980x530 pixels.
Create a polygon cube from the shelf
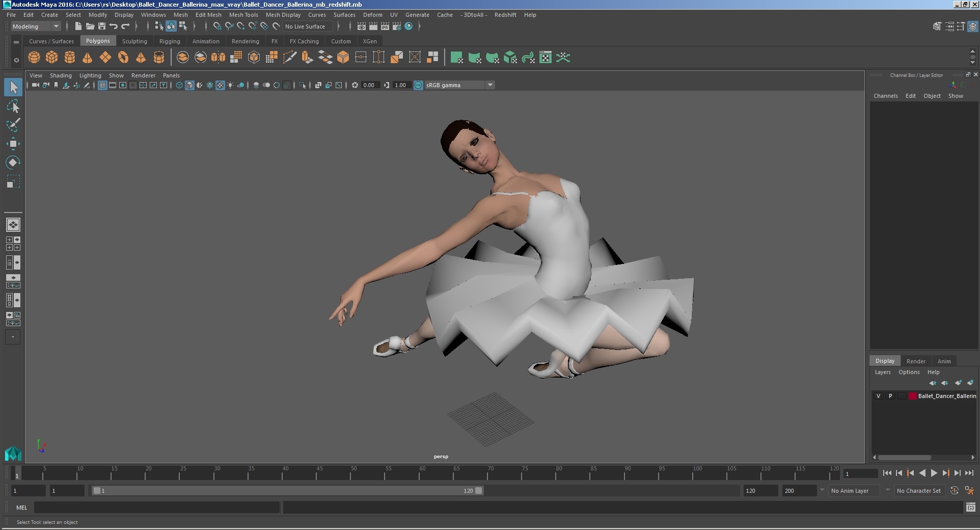click(51, 58)
